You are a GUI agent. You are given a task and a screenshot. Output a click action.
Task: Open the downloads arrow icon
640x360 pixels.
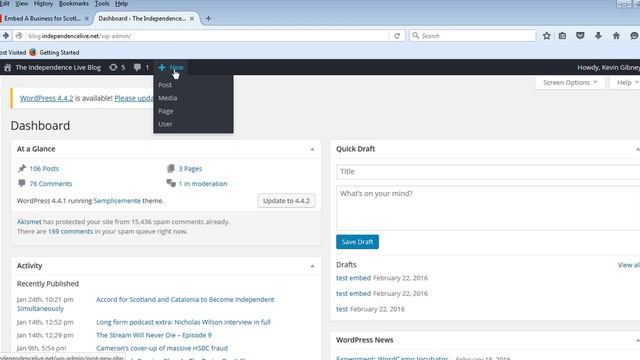tap(598, 36)
